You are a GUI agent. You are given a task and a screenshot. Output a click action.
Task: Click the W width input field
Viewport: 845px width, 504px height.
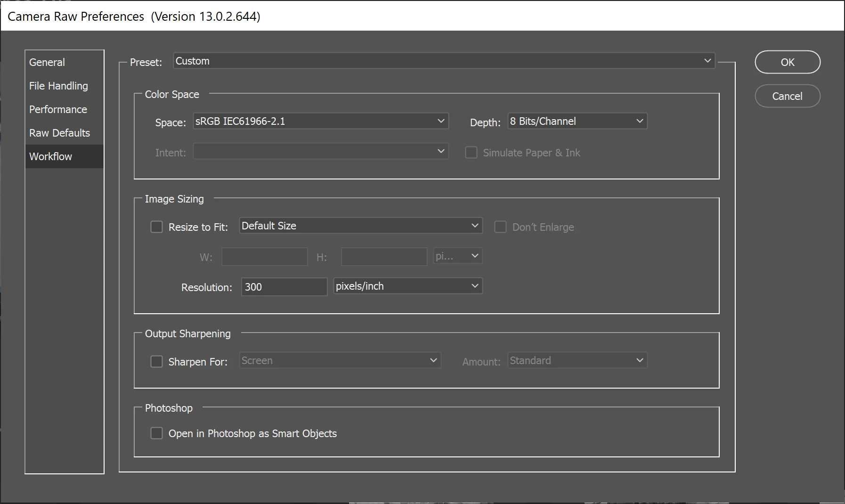[265, 257]
